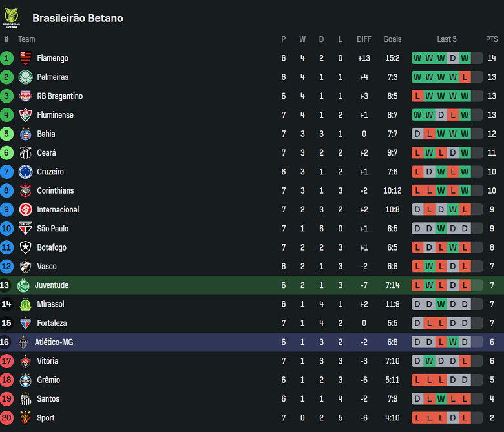Open the Mirassol team name link
Viewport: 504px width, 432px height.
[50, 304]
